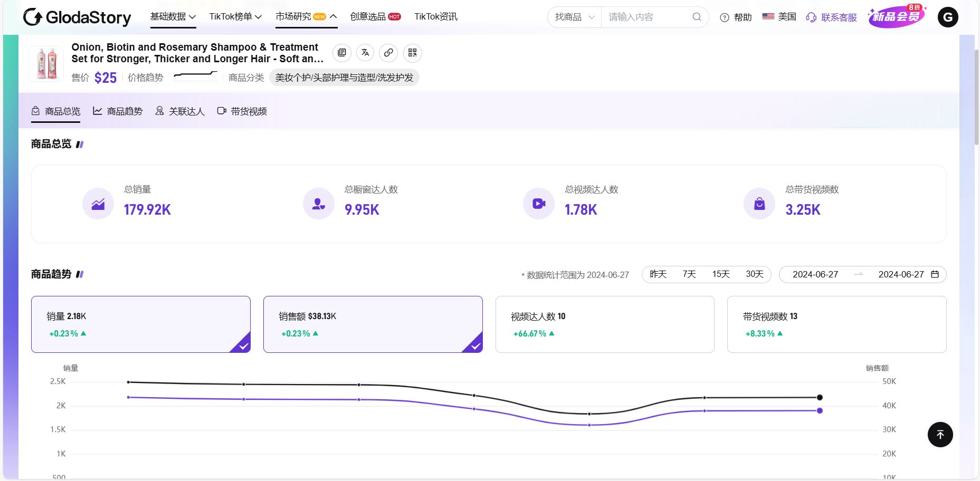Click the $25 price text

click(106, 78)
